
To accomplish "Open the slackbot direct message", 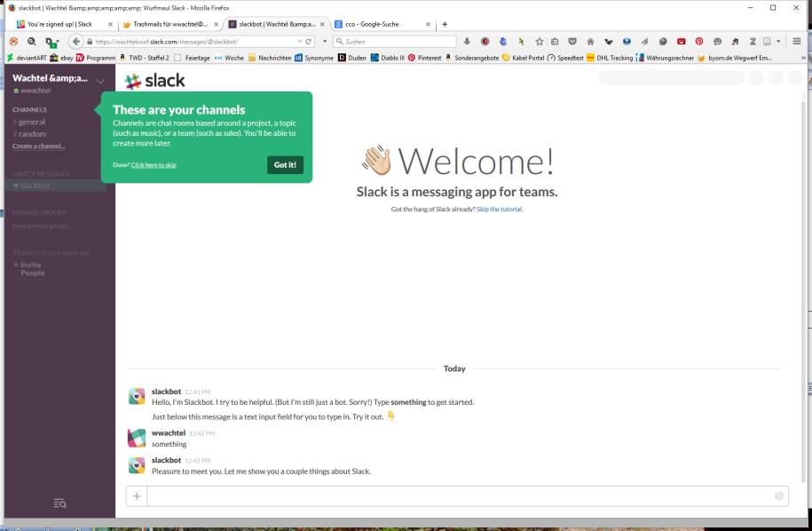I will 56,186.
